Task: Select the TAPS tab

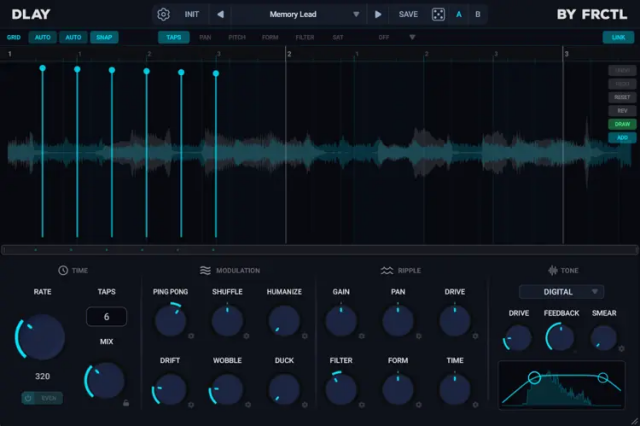Action: click(173, 37)
